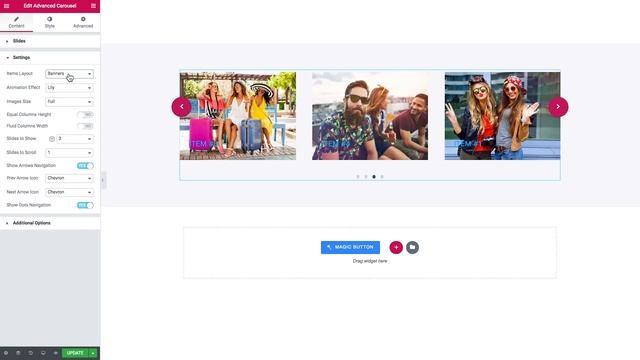Open History icon in footer

click(x=31, y=353)
